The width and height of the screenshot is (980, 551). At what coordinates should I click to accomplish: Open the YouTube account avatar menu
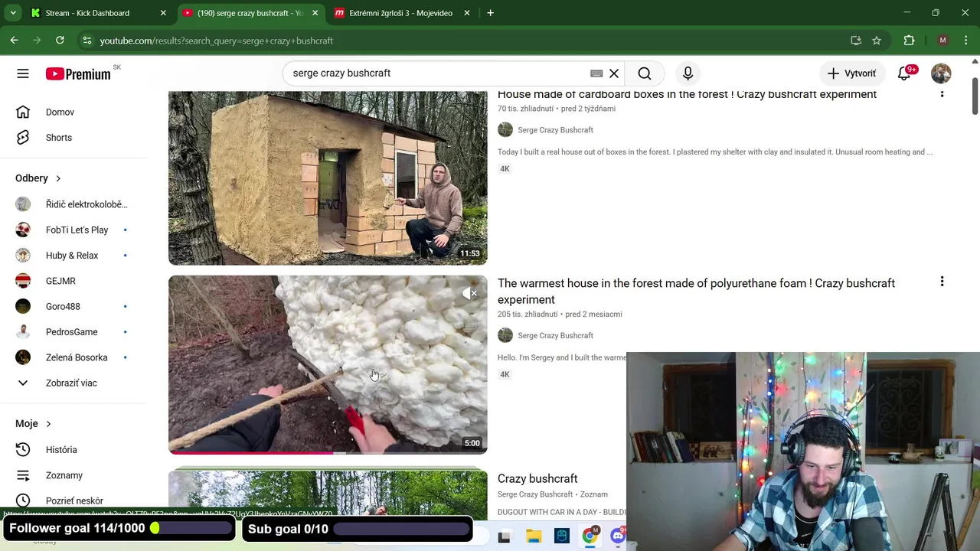tap(941, 73)
